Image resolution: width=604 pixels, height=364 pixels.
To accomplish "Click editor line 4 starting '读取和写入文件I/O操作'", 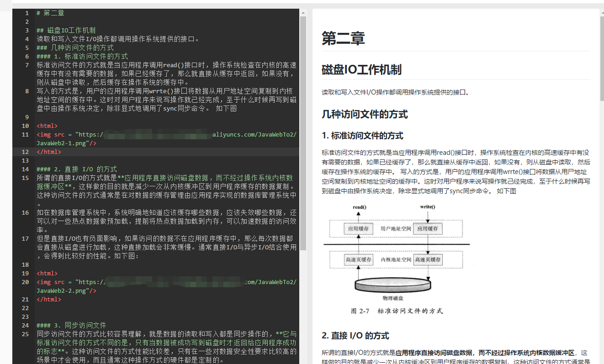I will pos(118,39).
